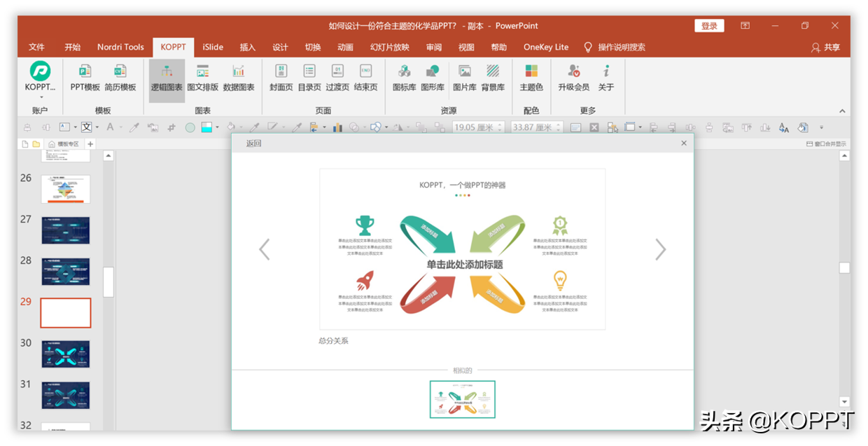Click 返回 to go back

253,144
